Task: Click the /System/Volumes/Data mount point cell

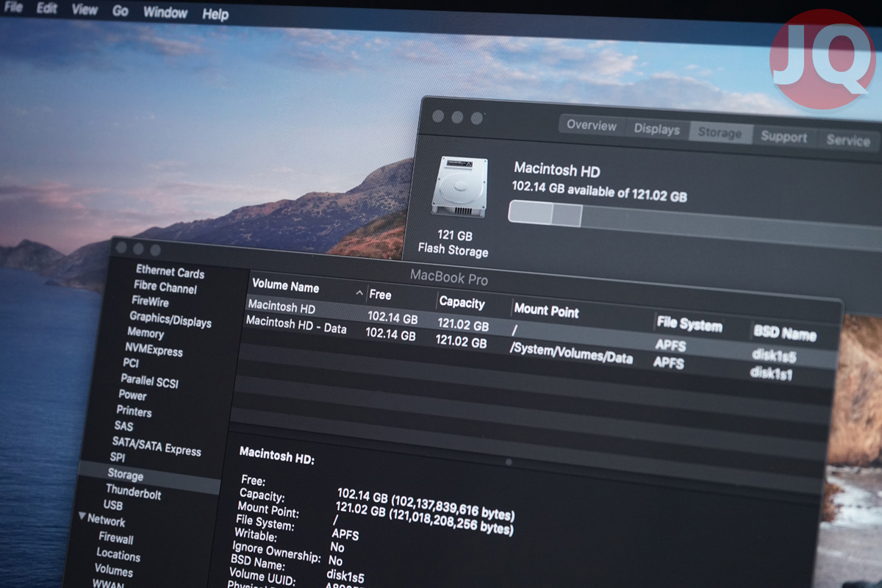Action: 570,354
